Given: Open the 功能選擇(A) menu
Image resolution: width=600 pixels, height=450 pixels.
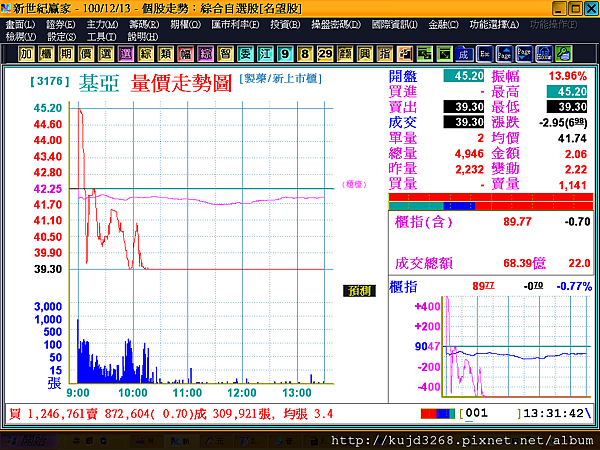Looking at the screenshot, I should point(494,25).
